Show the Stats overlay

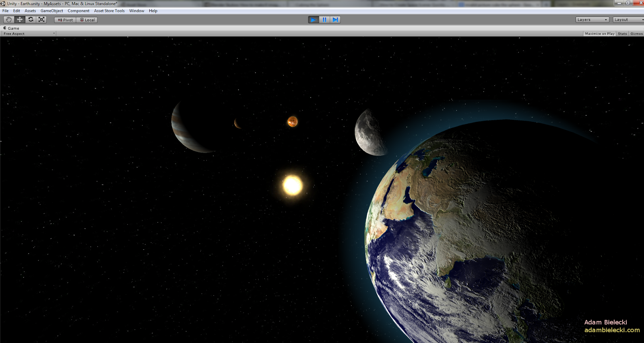point(622,34)
